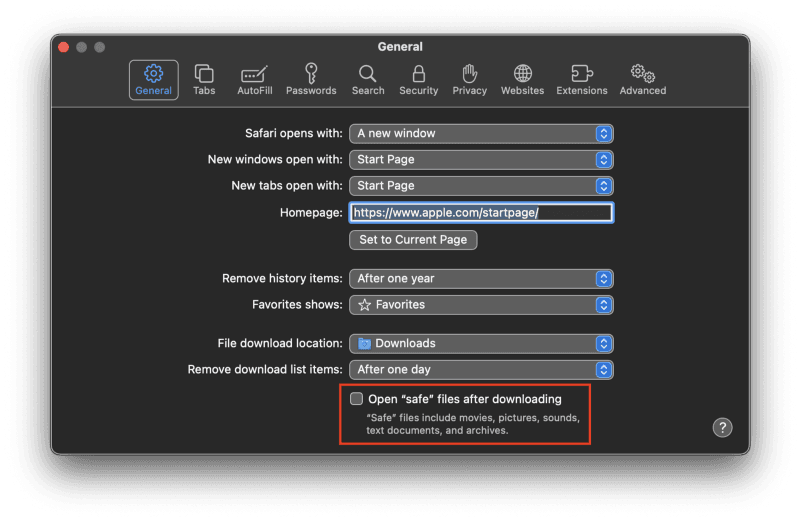Open Remove history items dropdown

point(480,278)
